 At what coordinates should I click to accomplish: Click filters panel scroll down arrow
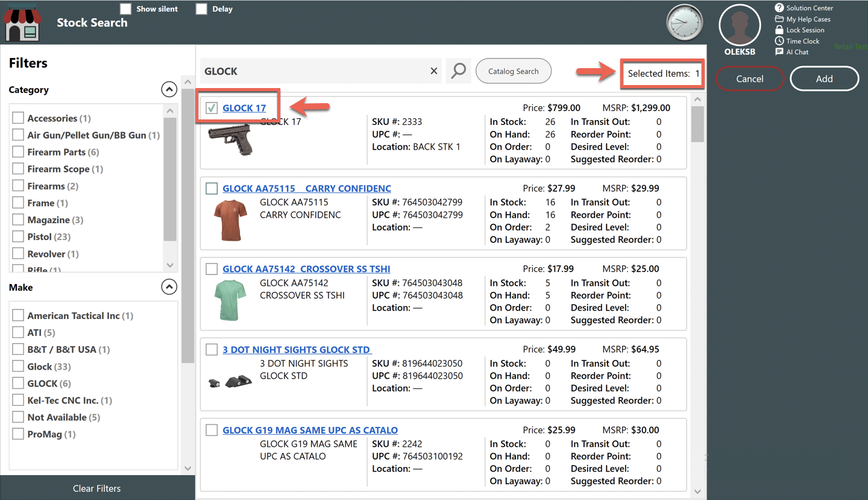click(187, 468)
